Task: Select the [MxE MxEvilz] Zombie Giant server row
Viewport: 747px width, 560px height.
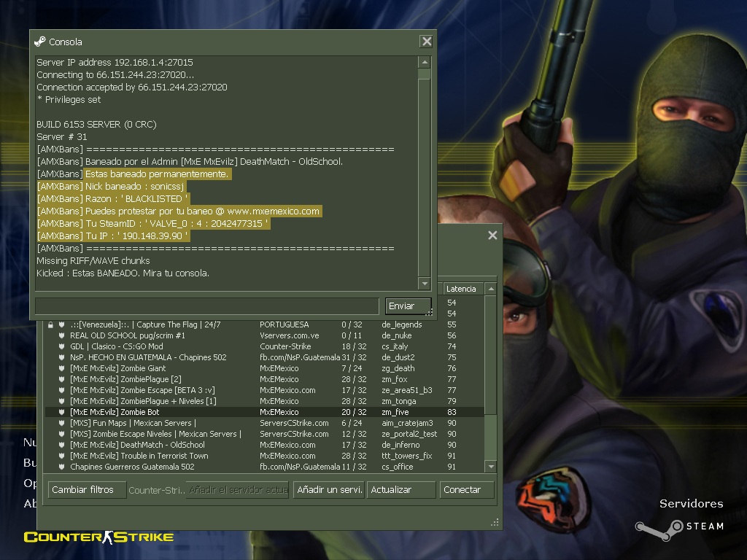Action: (264, 368)
